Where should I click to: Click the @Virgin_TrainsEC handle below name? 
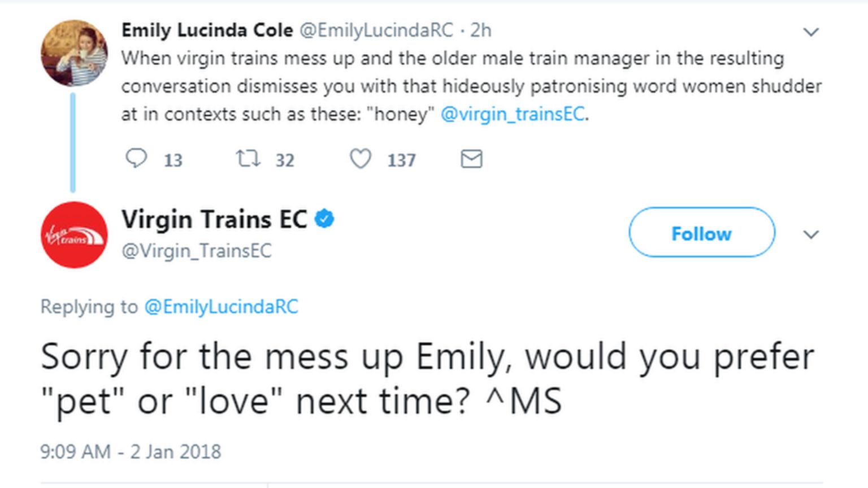[x=197, y=251]
